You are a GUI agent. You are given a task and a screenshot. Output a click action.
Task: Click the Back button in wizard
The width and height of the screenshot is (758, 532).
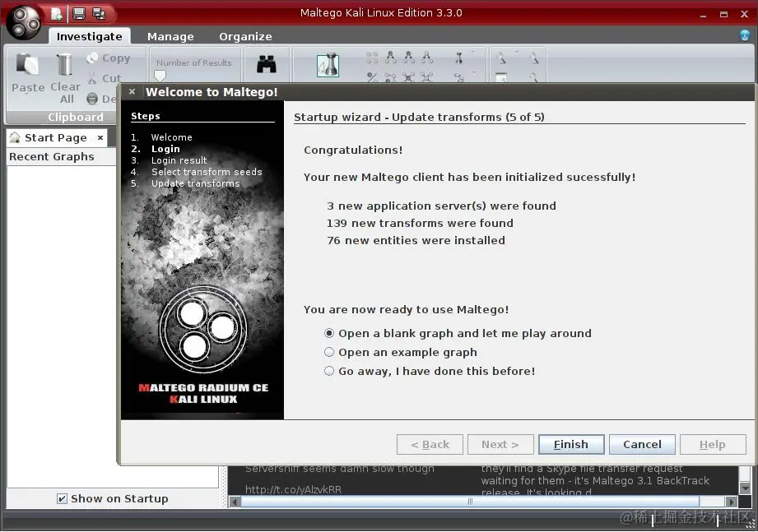tap(430, 444)
